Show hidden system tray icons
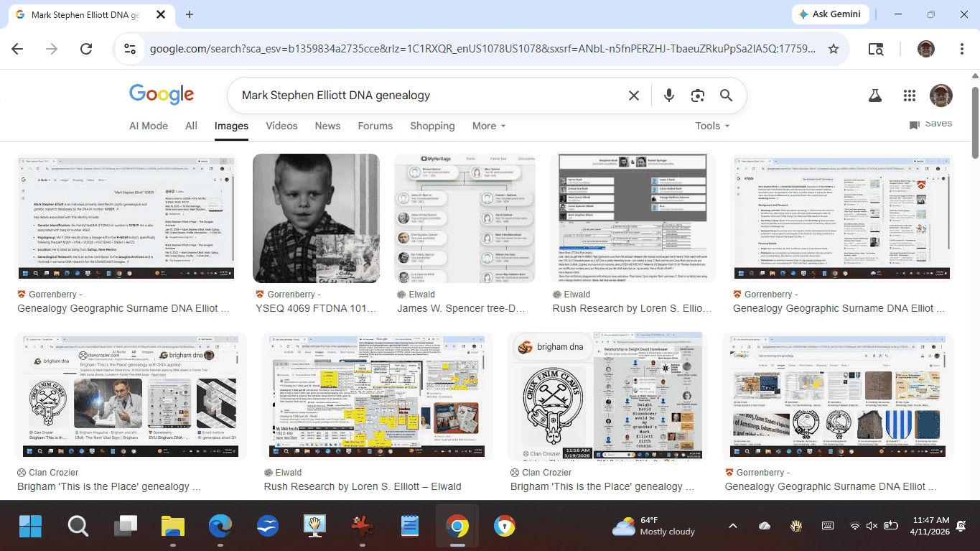This screenshot has width=980, height=551. [733, 527]
